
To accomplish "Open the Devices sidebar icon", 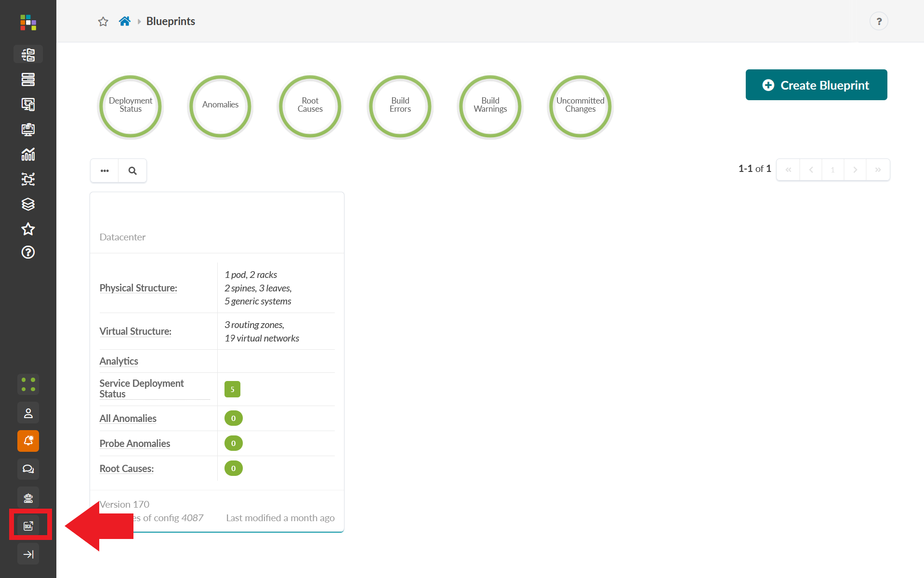I will pyautogui.click(x=28, y=79).
